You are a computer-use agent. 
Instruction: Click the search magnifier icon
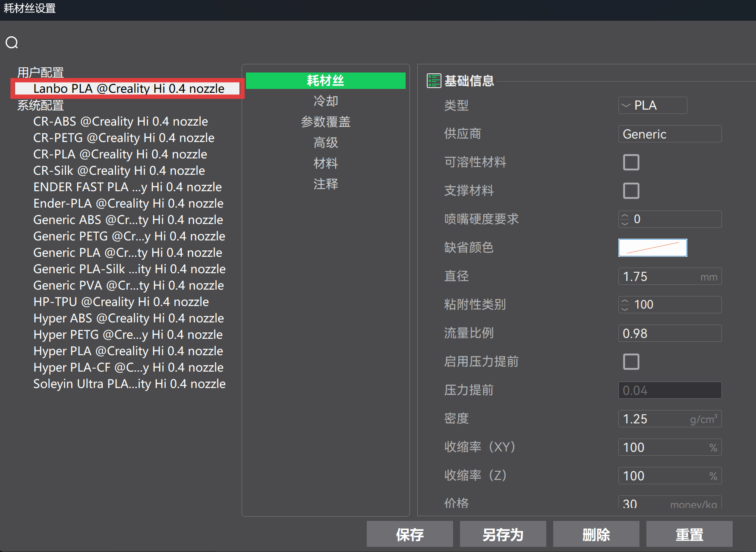click(x=12, y=42)
